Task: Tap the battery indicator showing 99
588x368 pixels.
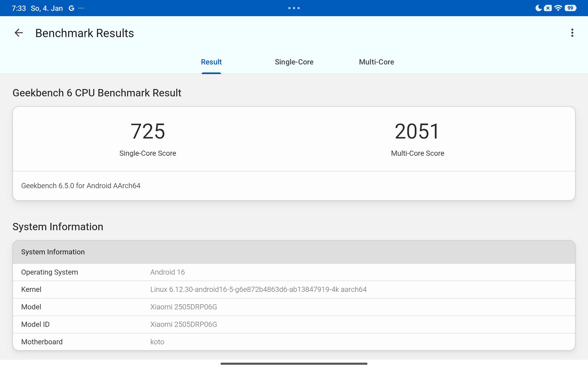Action: tap(570, 8)
